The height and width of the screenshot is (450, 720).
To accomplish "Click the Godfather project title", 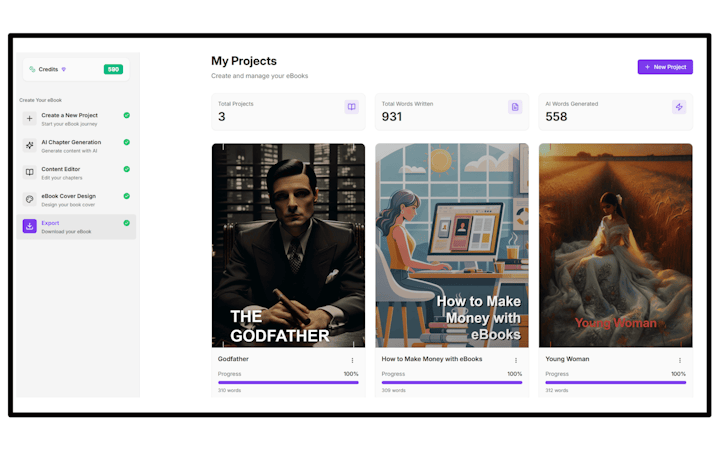I will tap(233, 359).
